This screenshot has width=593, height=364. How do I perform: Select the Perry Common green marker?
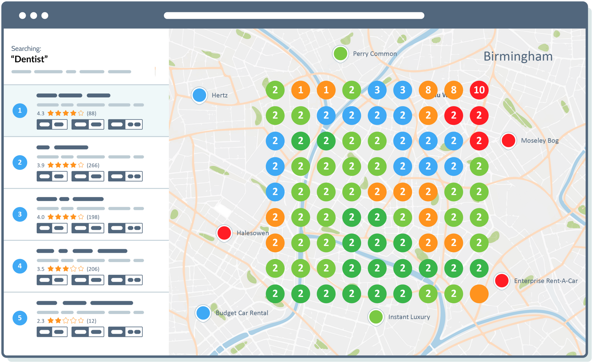pyautogui.click(x=340, y=53)
